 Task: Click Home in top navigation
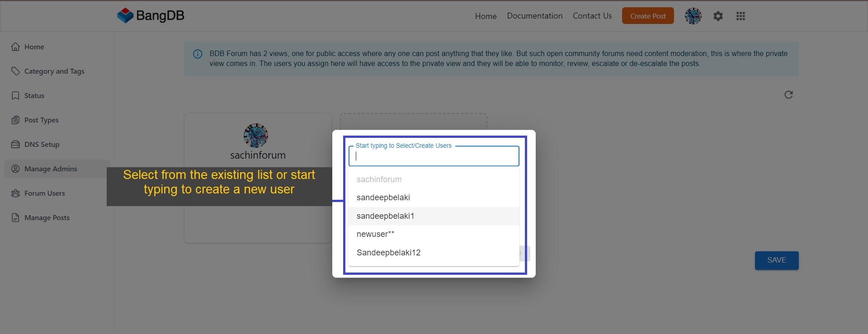pyautogui.click(x=486, y=16)
